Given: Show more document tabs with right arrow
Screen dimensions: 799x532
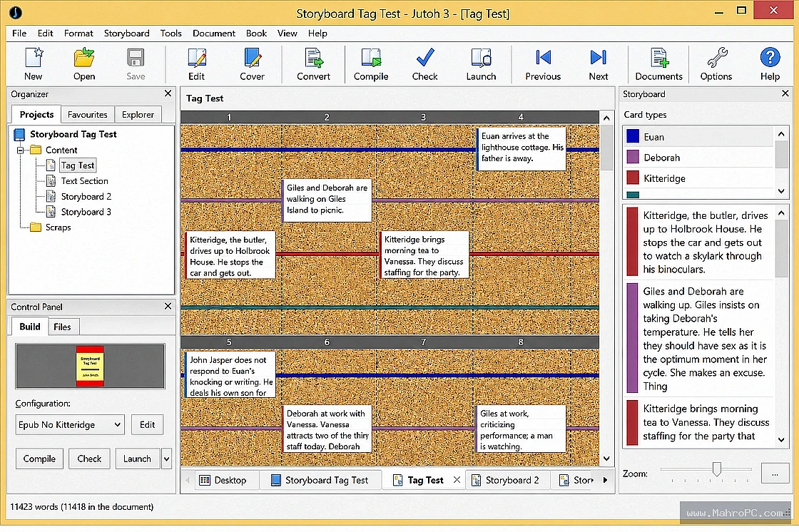Looking at the screenshot, I should tap(606, 479).
